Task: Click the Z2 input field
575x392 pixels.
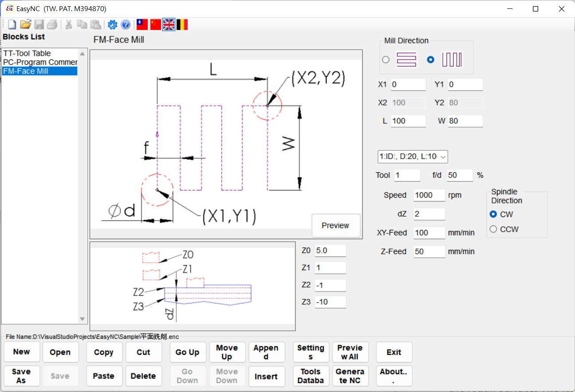Action: point(330,285)
